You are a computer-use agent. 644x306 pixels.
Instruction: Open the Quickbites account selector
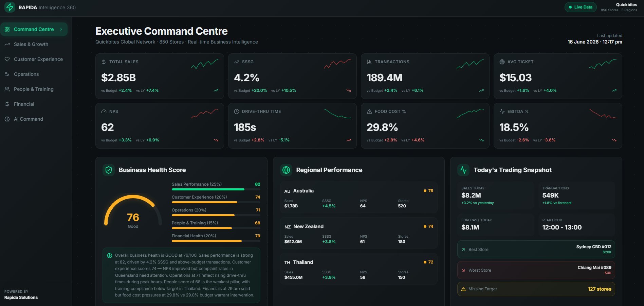point(619,7)
